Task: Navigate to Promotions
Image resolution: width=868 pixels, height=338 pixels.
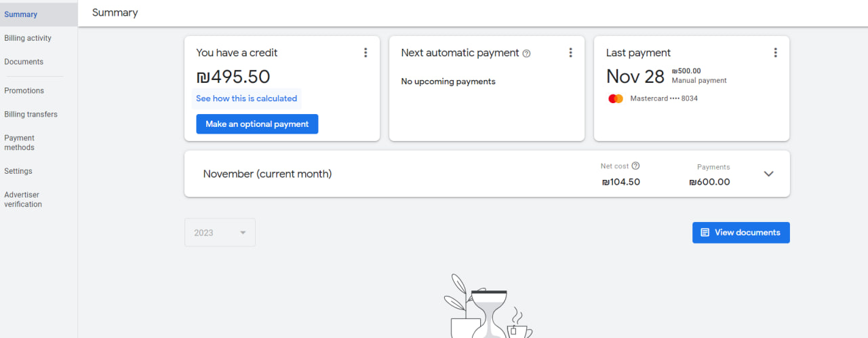Action: [24, 91]
